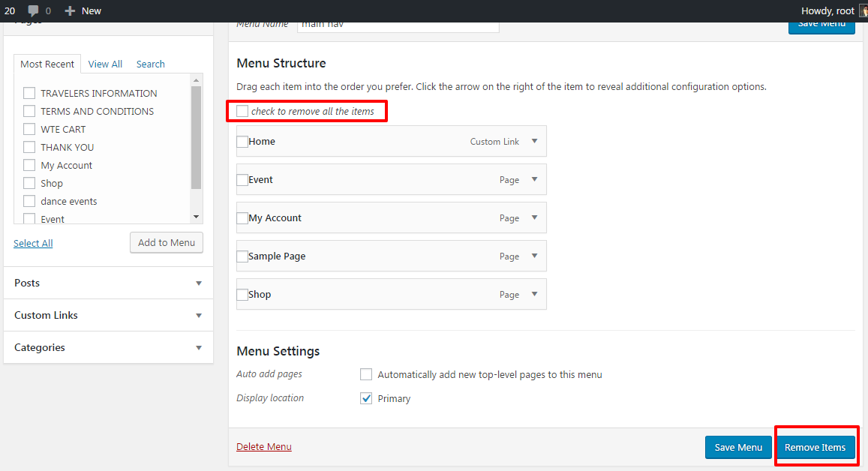
Task: Click the pages list scroll down arrow
Action: tap(196, 217)
